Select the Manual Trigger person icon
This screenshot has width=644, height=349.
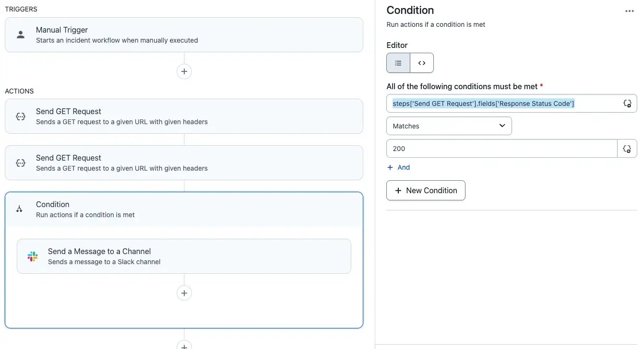point(20,34)
